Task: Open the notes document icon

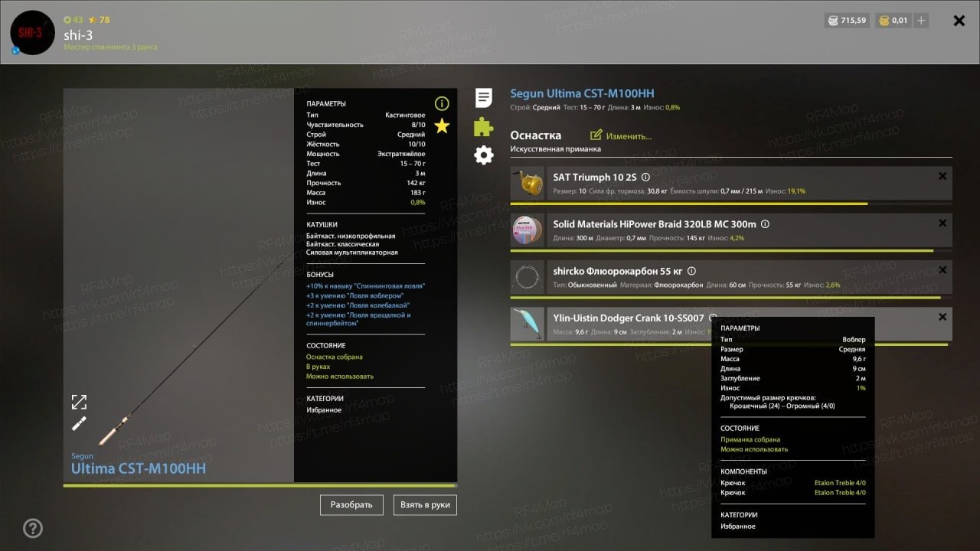Action: (x=484, y=98)
